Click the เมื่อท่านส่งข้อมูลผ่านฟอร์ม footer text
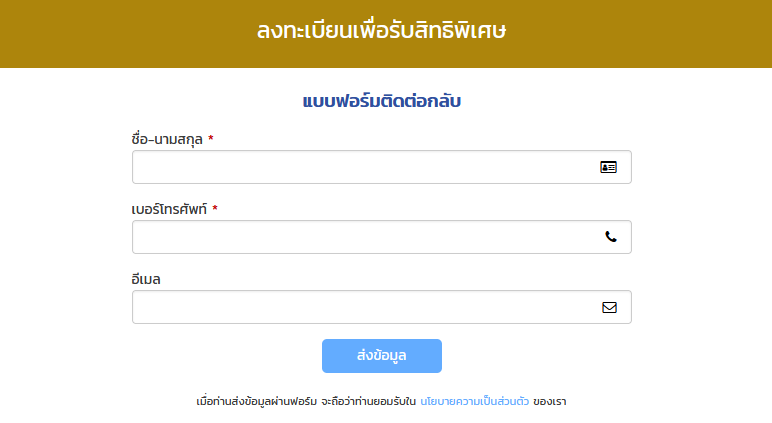 pyautogui.click(x=257, y=401)
